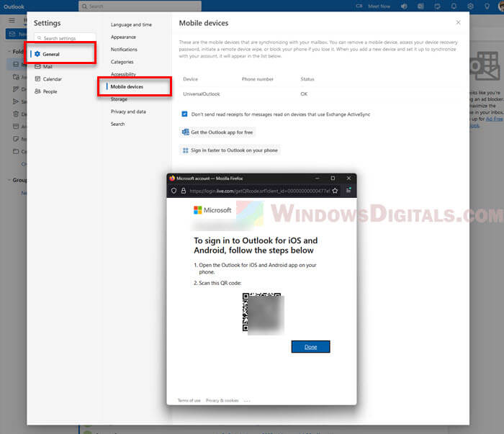Open Search settings item
This screenshot has width=504, height=434.
[x=117, y=124]
